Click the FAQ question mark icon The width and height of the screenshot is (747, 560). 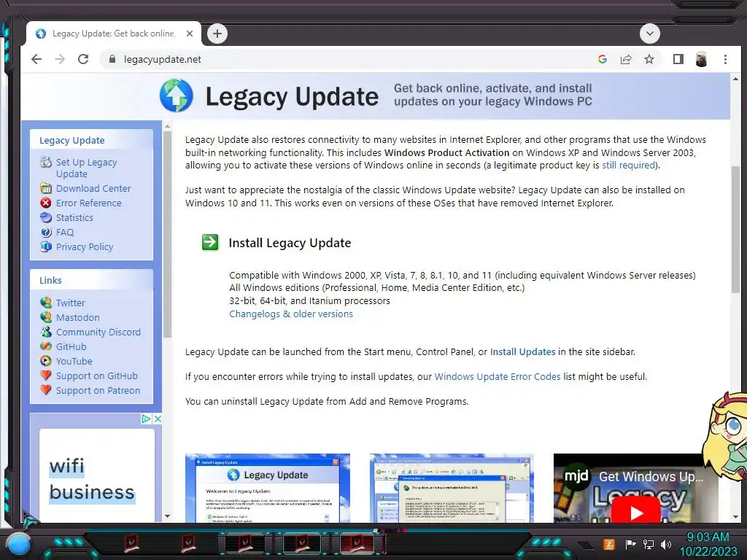pos(46,232)
